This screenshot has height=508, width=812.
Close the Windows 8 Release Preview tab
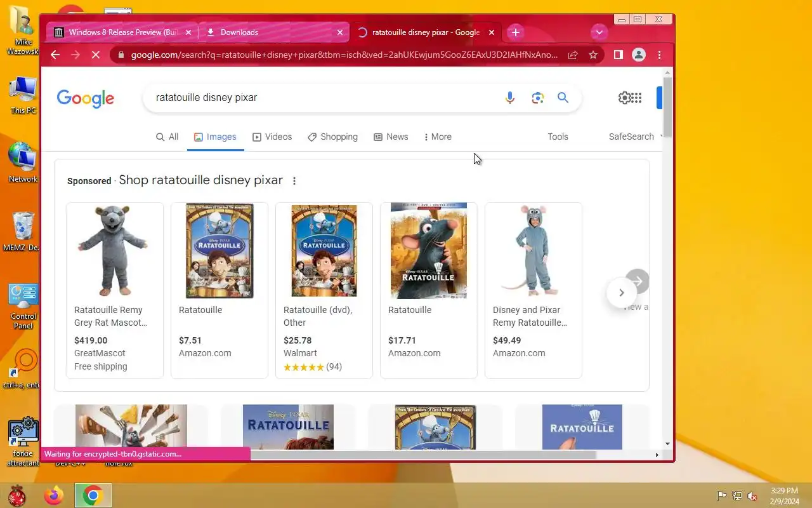189,32
